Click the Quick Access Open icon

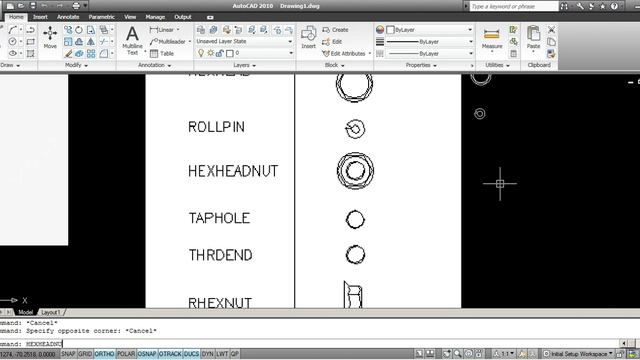pos(21,6)
